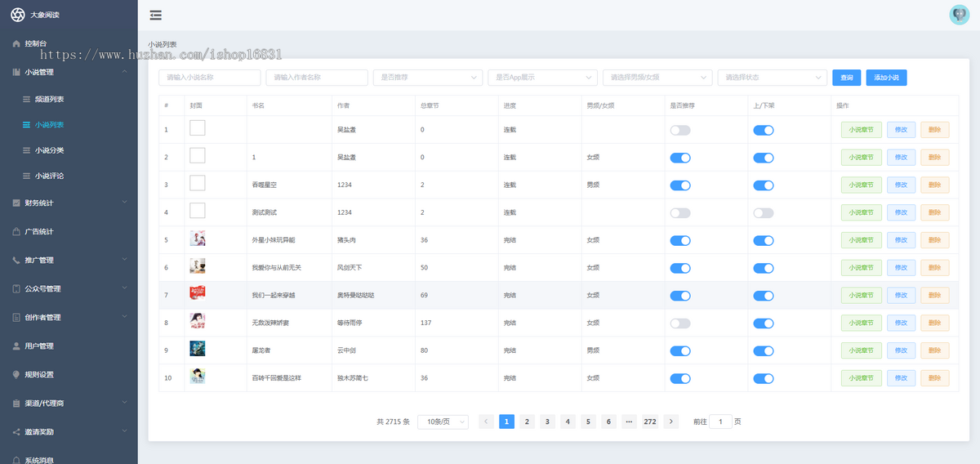Click the 小说分类 list icon
The image size is (980, 464).
point(25,150)
